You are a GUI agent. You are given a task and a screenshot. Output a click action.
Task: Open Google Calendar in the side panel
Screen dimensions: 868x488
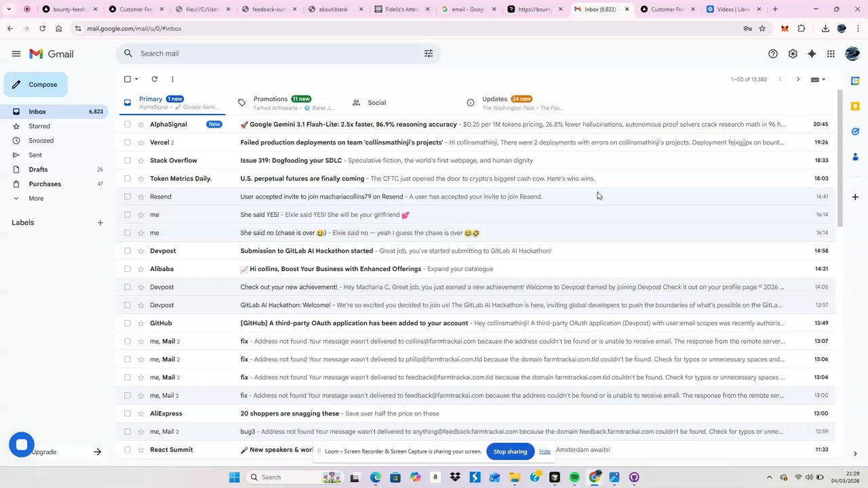855,79
